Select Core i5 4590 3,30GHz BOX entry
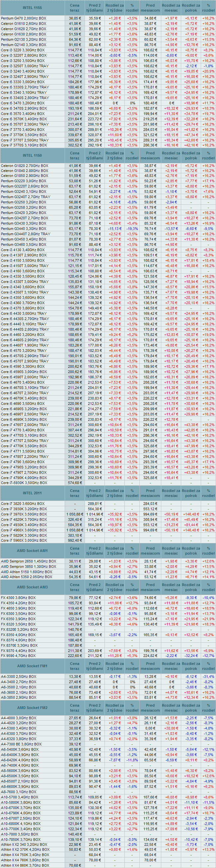The image size is (216, 868). (x=23, y=366)
